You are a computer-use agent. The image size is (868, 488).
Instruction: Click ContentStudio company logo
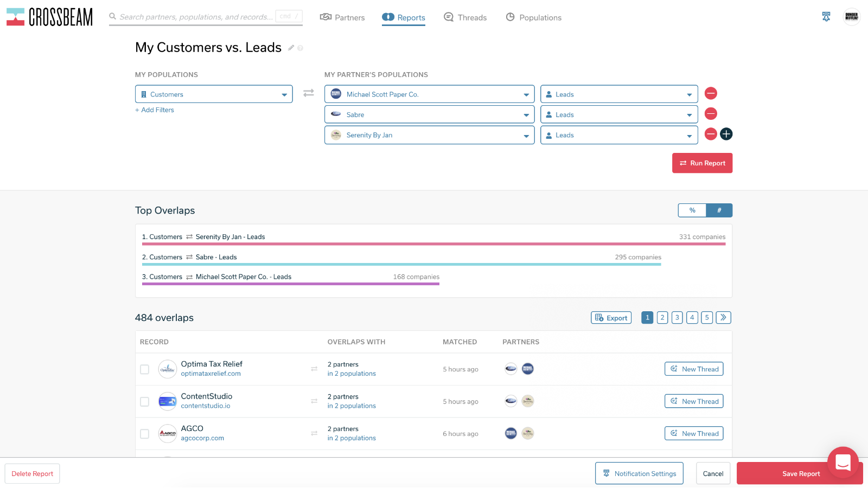coord(168,401)
